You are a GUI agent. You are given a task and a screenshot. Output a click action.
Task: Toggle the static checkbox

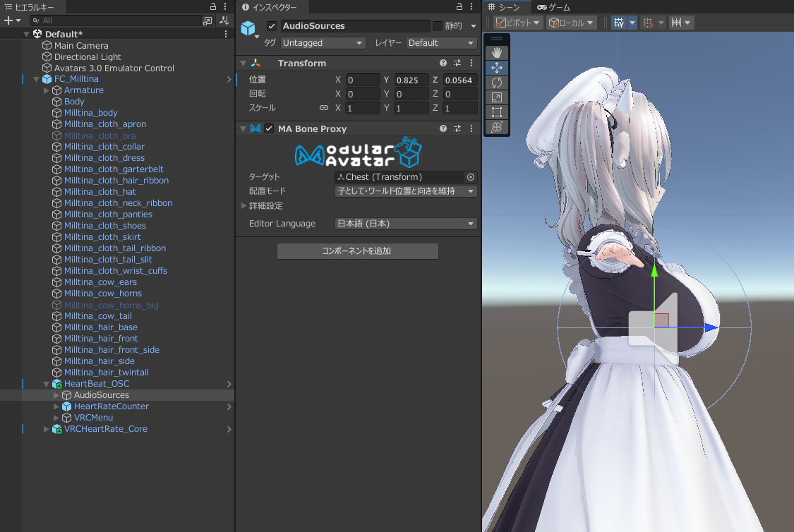point(438,26)
